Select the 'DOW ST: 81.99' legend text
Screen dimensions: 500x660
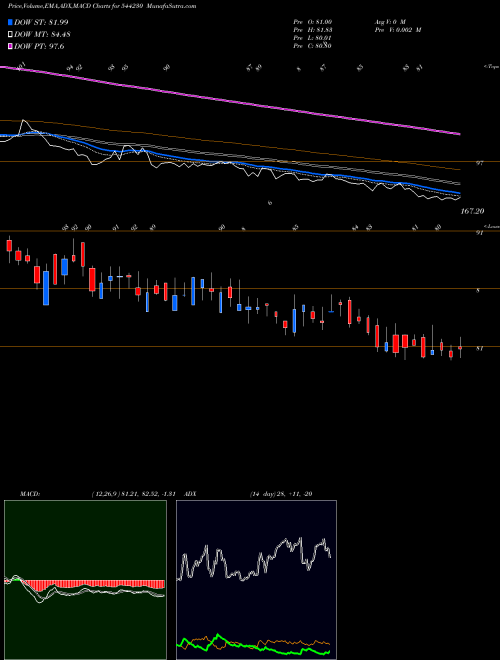(x=41, y=22)
